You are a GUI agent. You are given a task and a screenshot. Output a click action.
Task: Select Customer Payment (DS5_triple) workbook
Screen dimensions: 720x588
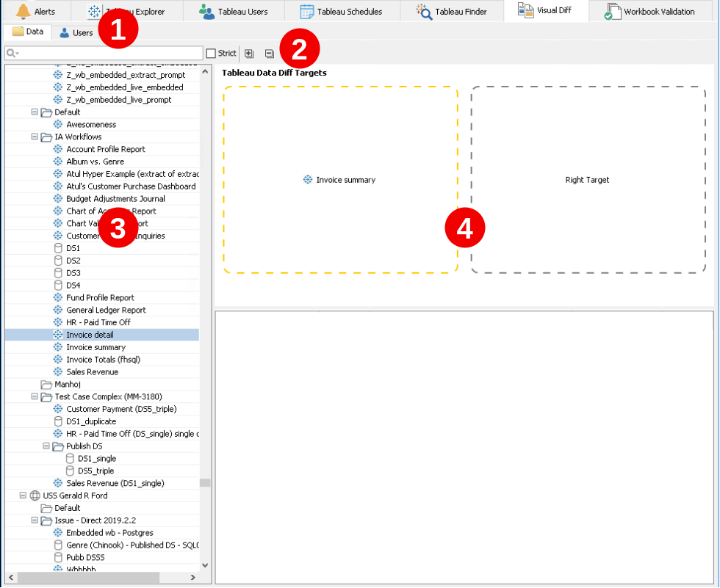121,409
